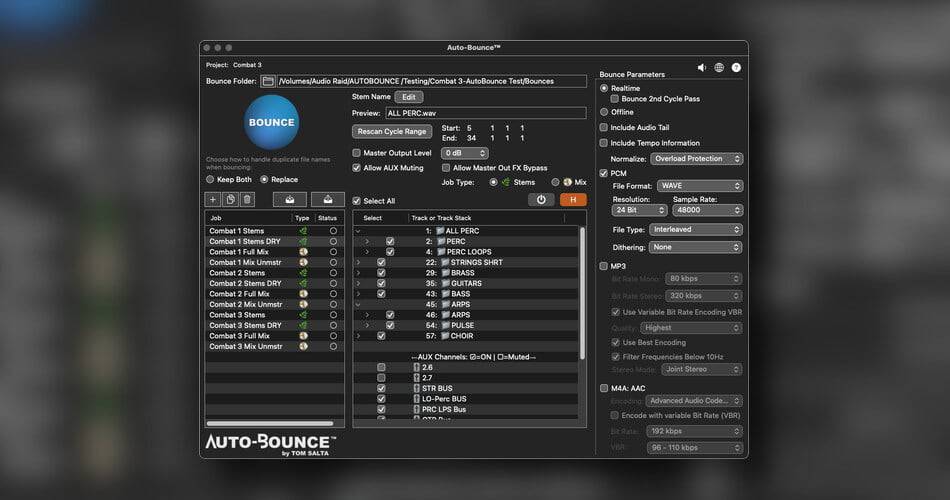
Task: Open the globe website icon
Action: pyautogui.click(x=719, y=68)
